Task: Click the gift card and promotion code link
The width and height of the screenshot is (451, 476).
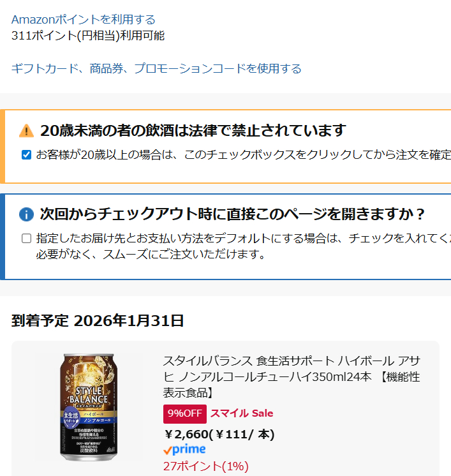Action: 156,69
